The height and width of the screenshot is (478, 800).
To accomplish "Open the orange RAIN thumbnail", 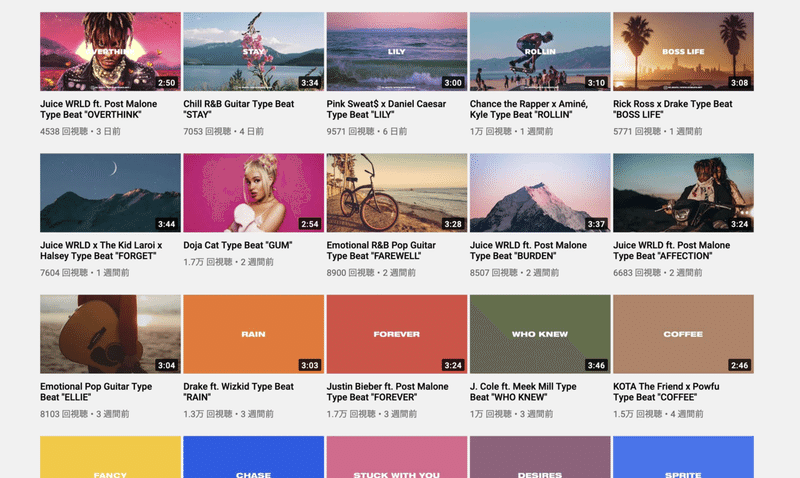I will [x=254, y=334].
